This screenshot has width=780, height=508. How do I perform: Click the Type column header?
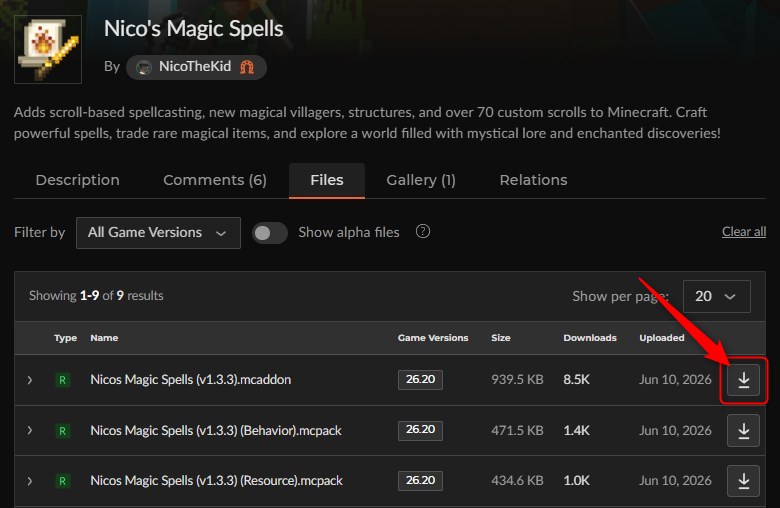tap(65, 338)
